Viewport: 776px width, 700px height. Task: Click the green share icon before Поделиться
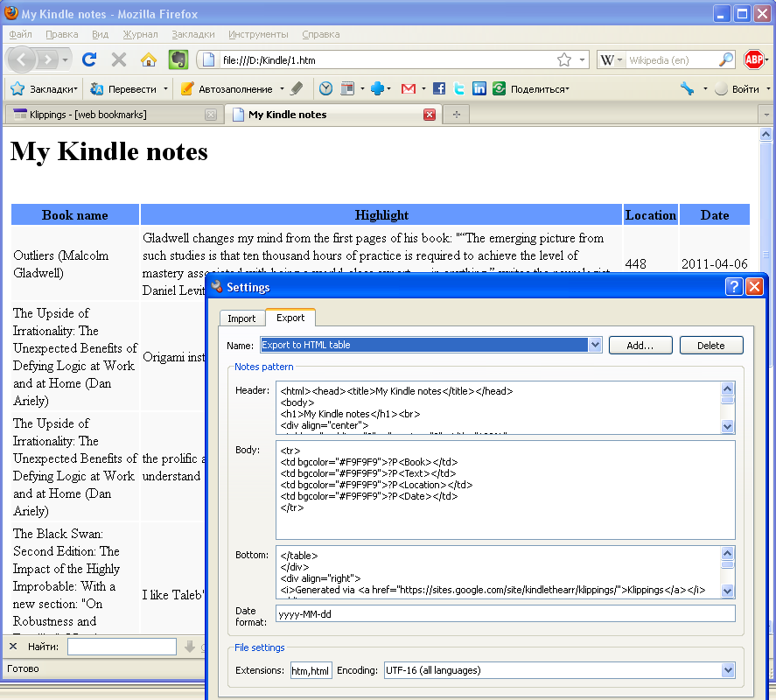(499, 88)
